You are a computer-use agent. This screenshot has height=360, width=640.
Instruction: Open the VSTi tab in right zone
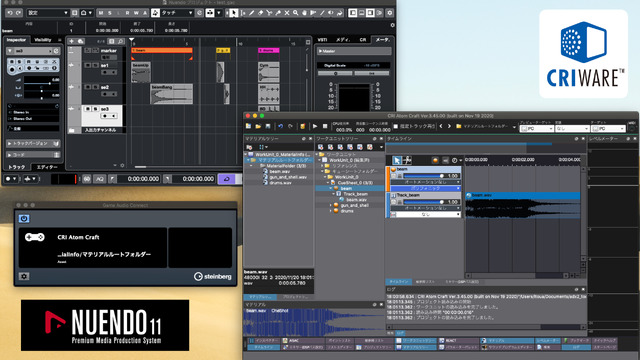[x=322, y=40]
